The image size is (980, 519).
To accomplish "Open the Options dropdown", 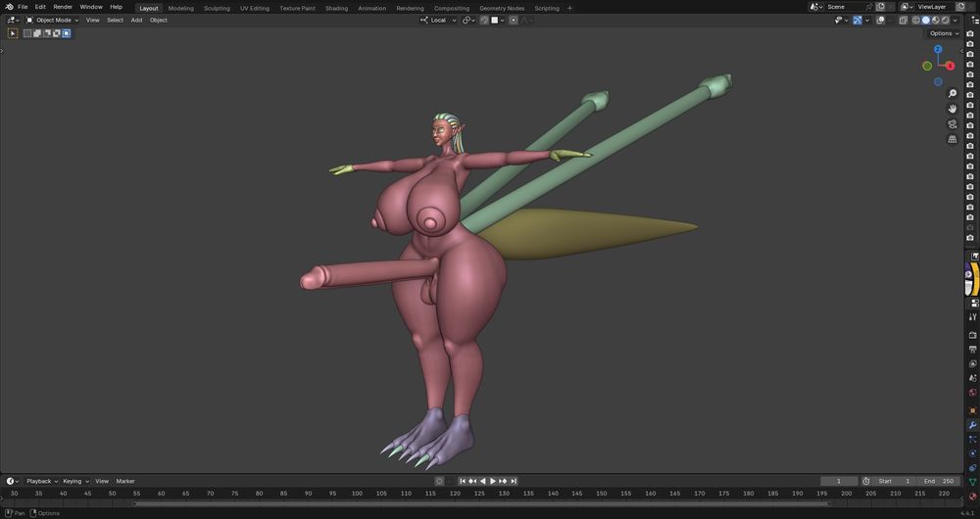I will click(x=944, y=33).
